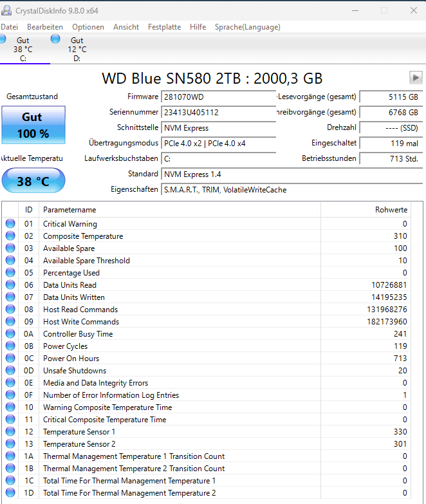Click status orb for Critical Warning row
The height and width of the screenshot is (504, 426).
[10, 223]
